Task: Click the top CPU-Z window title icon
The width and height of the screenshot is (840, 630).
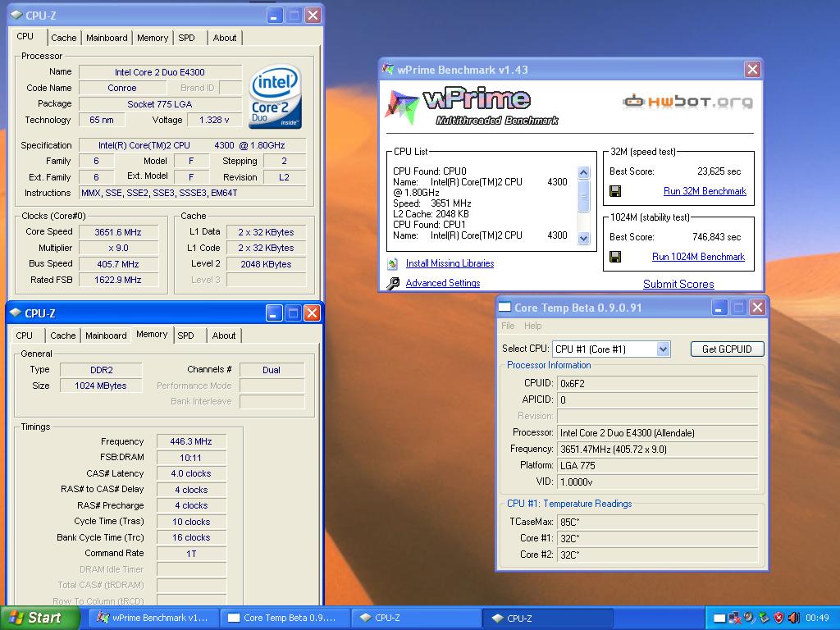Action: click(16, 15)
